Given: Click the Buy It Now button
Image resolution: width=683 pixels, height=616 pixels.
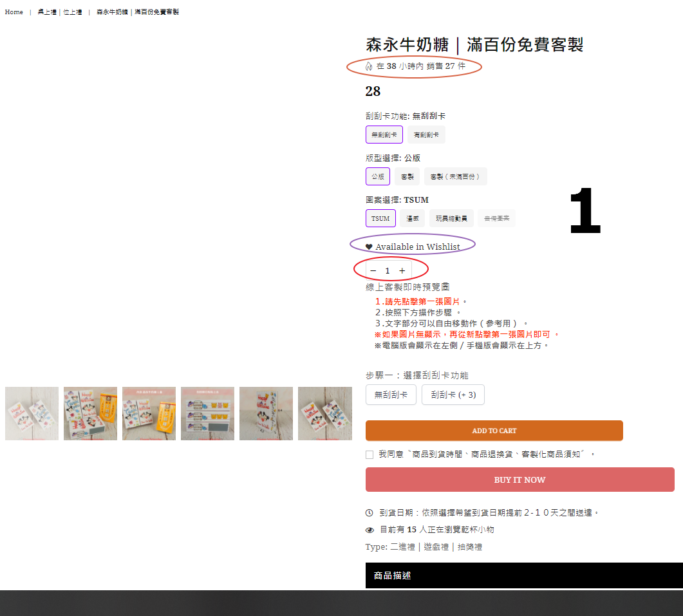Looking at the screenshot, I should point(519,480).
